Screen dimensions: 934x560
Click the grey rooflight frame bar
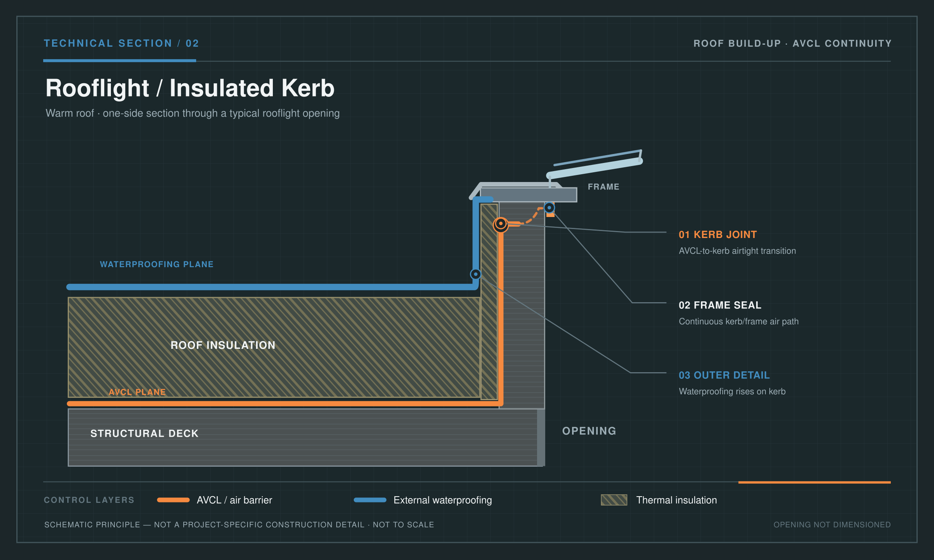coord(528,195)
